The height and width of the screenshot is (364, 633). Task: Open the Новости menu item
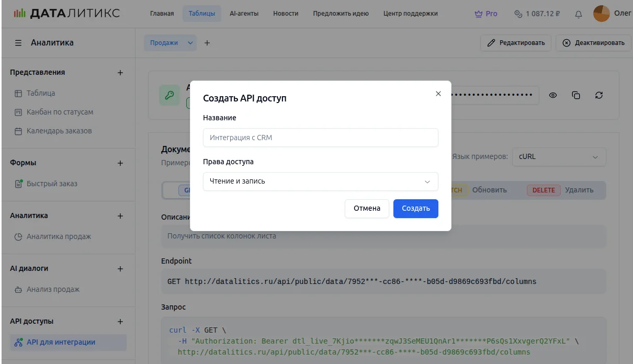286,14
